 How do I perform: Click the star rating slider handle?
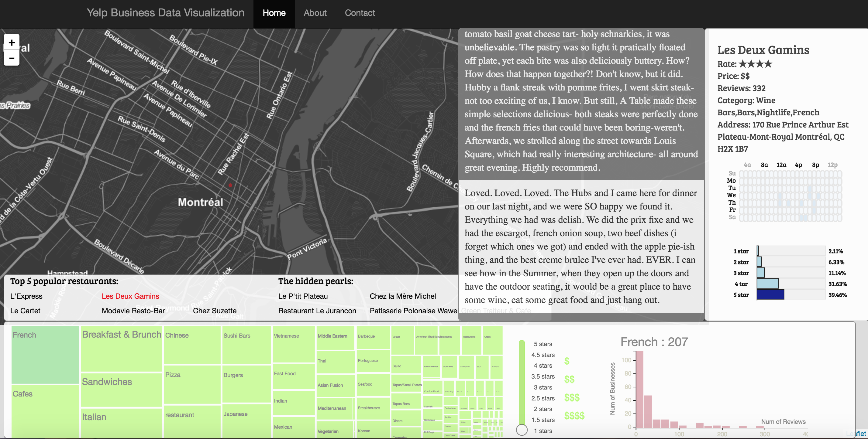pos(522,430)
